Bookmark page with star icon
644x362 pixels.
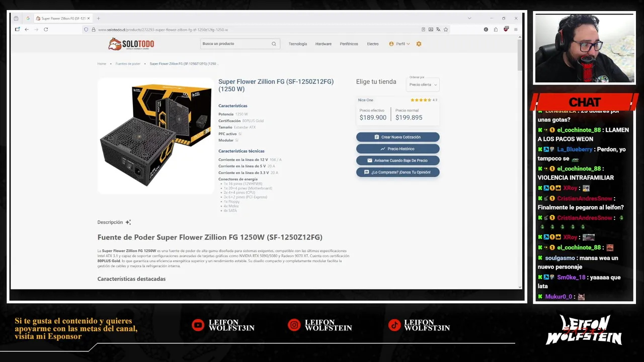click(x=446, y=30)
